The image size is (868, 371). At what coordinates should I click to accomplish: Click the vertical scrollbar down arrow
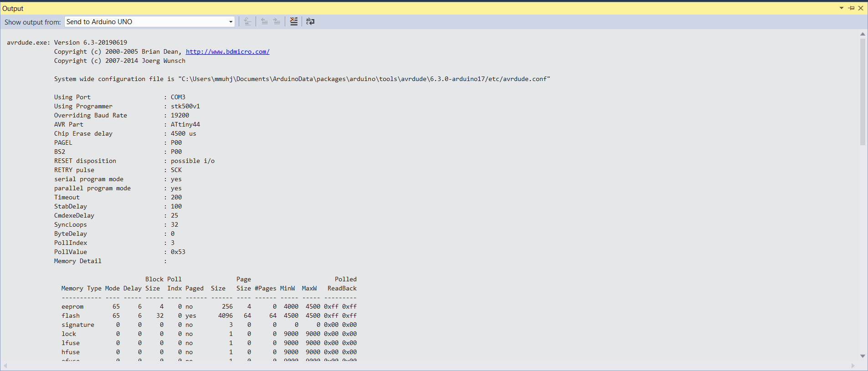863,356
